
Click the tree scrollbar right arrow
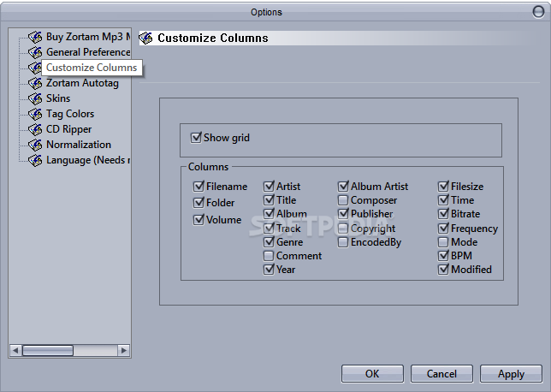124,350
